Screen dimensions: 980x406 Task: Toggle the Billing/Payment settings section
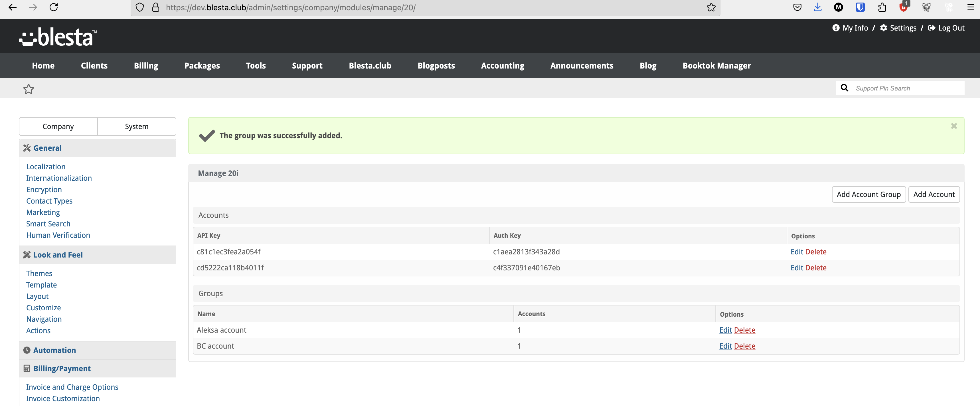click(x=97, y=368)
